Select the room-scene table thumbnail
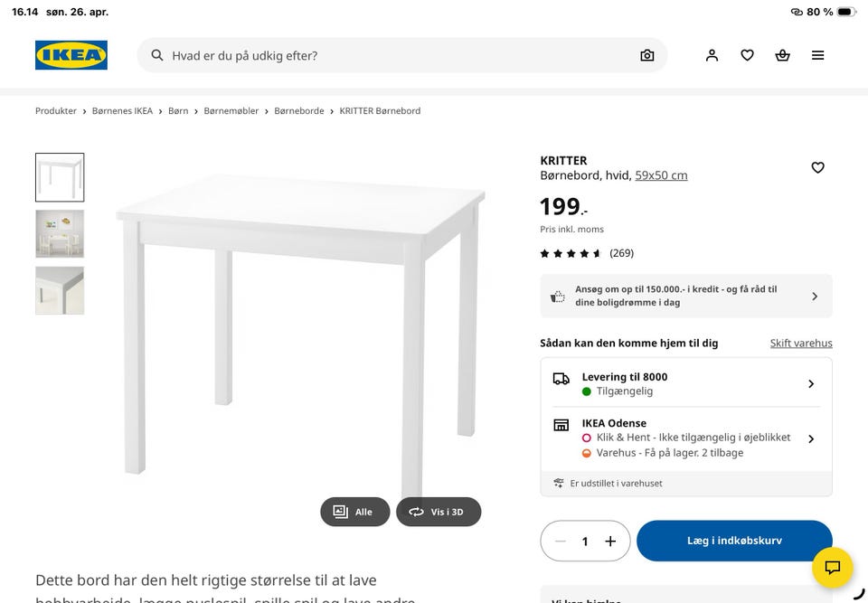Image resolution: width=868 pixels, height=603 pixels. click(x=60, y=233)
